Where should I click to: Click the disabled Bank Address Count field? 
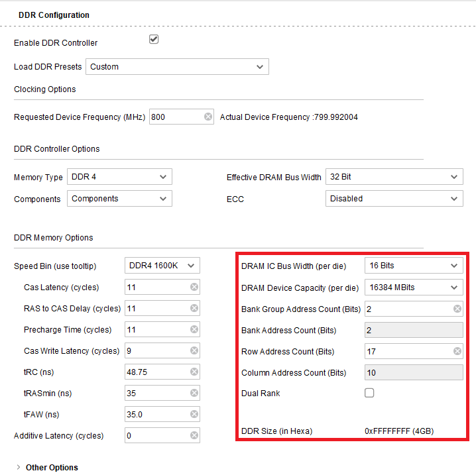pyautogui.click(x=414, y=330)
